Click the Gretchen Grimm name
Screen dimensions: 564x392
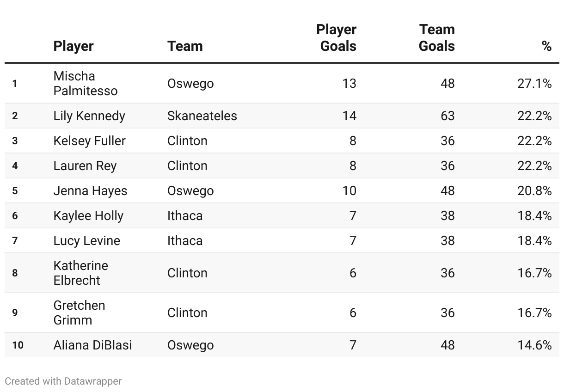pyautogui.click(x=80, y=312)
